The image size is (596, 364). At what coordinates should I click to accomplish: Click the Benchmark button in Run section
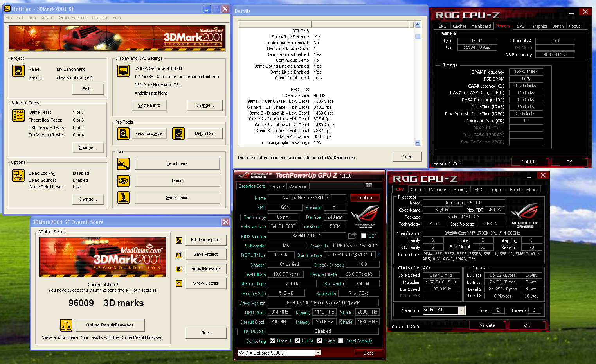click(x=177, y=164)
